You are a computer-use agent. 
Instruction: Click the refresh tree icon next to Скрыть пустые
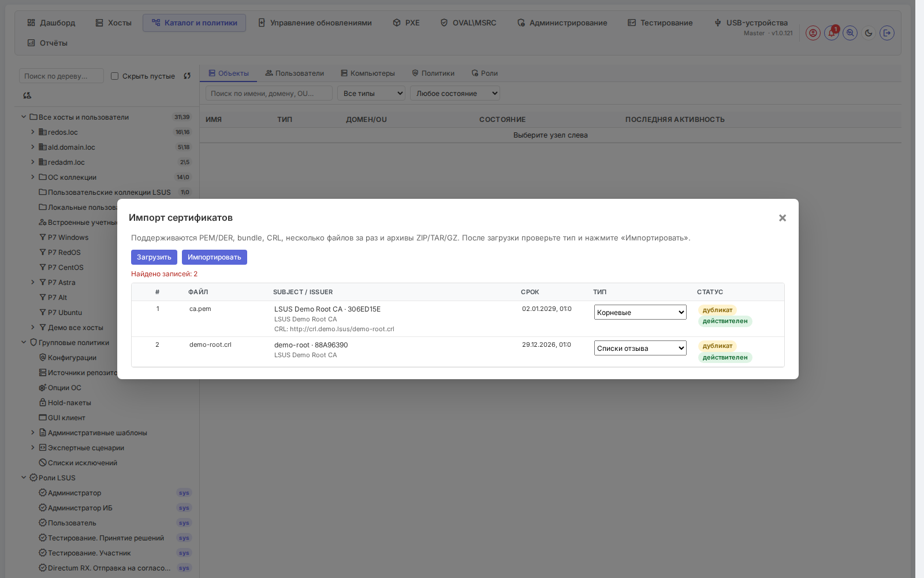point(187,76)
